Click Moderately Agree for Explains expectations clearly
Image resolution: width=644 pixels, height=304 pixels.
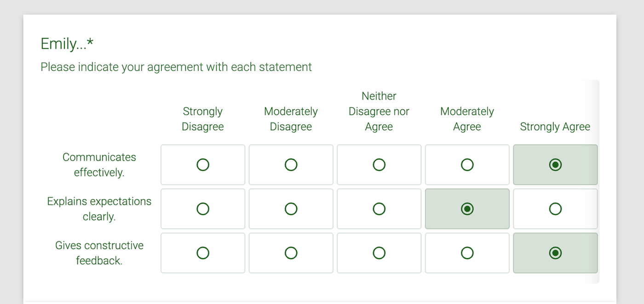point(467,209)
